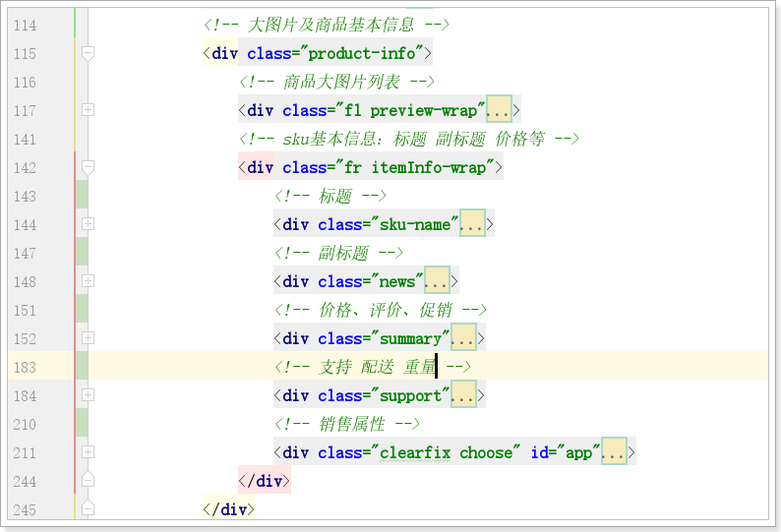Expand the clearfix choose div on line 211
Screen dimensions: 781x532
(x=88, y=451)
